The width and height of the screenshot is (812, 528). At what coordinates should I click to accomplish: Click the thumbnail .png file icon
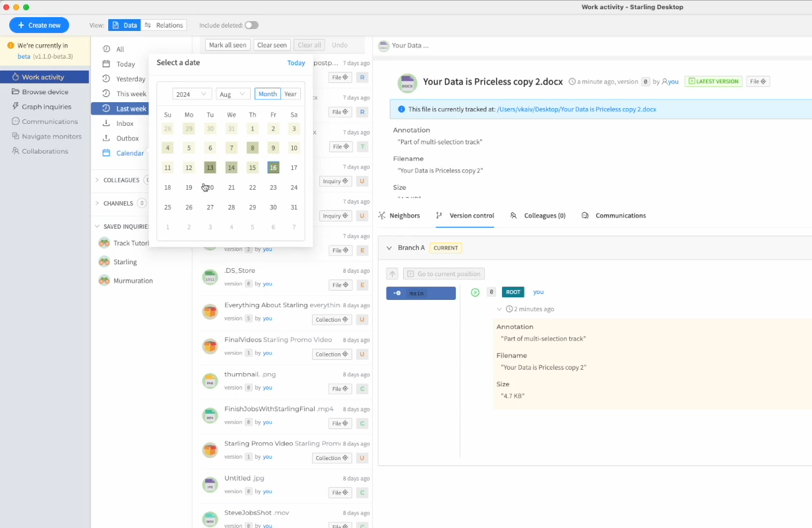tap(210, 381)
